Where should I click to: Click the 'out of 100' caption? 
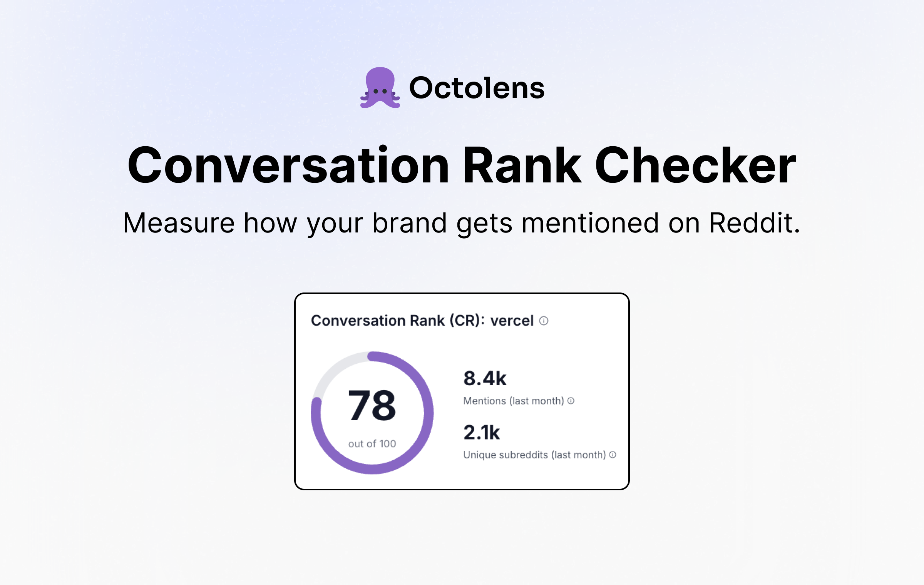372,444
